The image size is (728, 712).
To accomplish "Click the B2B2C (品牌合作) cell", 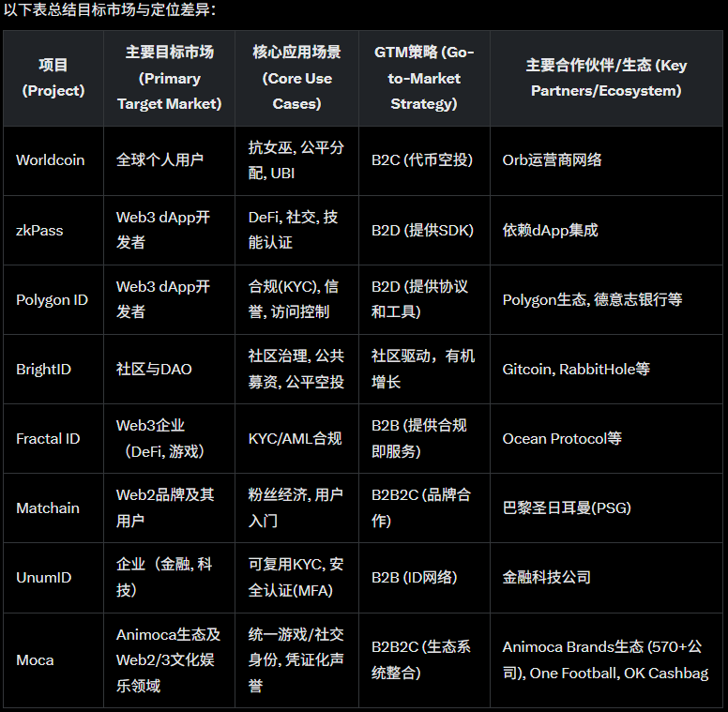I will (x=424, y=508).
